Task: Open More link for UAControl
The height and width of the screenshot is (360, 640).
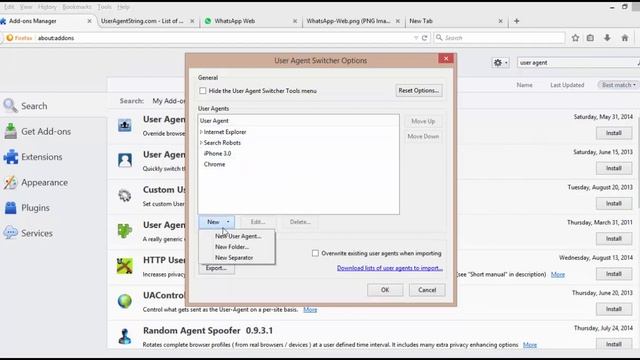Action: [310, 310]
